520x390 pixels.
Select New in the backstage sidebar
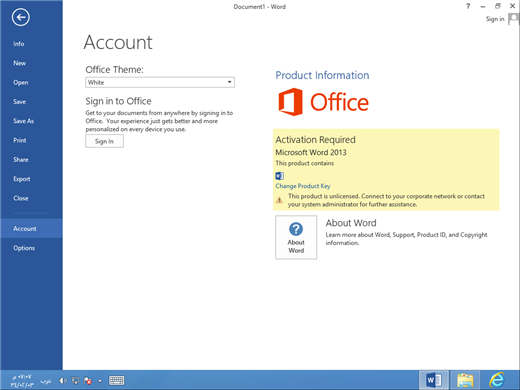[19, 63]
